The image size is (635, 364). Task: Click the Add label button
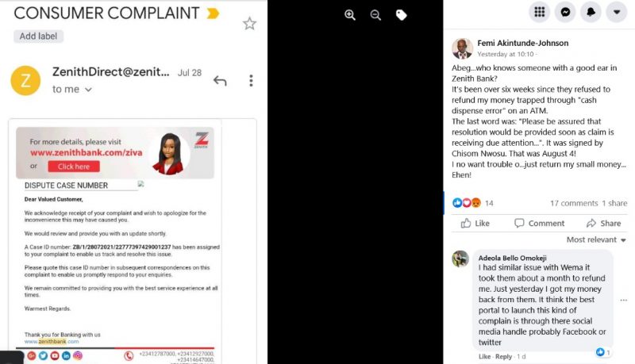(38, 36)
